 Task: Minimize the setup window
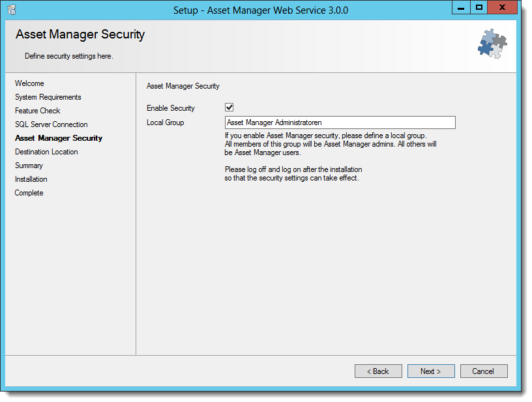pyautogui.click(x=461, y=7)
